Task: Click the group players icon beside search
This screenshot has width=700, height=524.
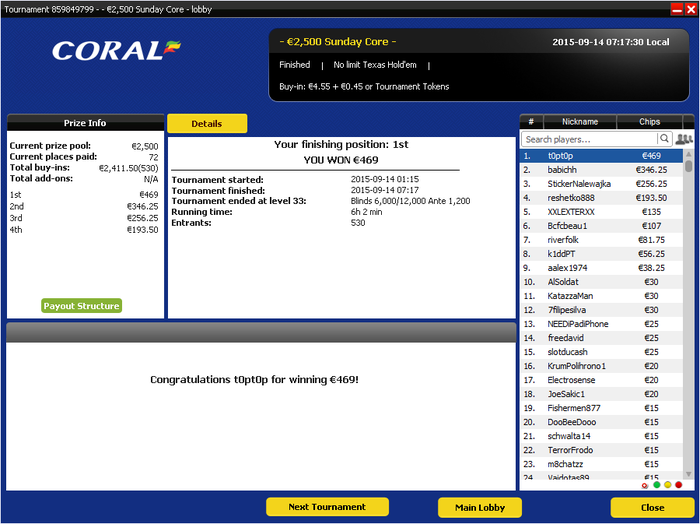Action: (x=683, y=139)
